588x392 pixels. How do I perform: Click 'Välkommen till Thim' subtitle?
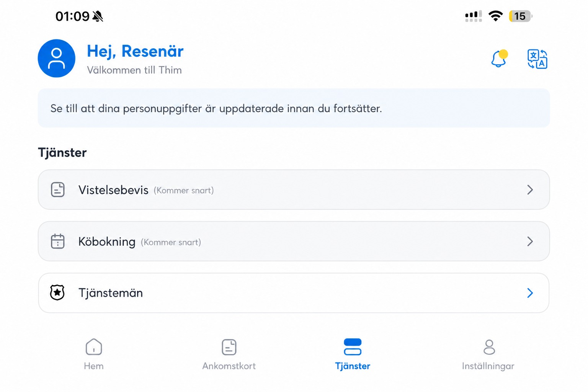[x=134, y=70]
